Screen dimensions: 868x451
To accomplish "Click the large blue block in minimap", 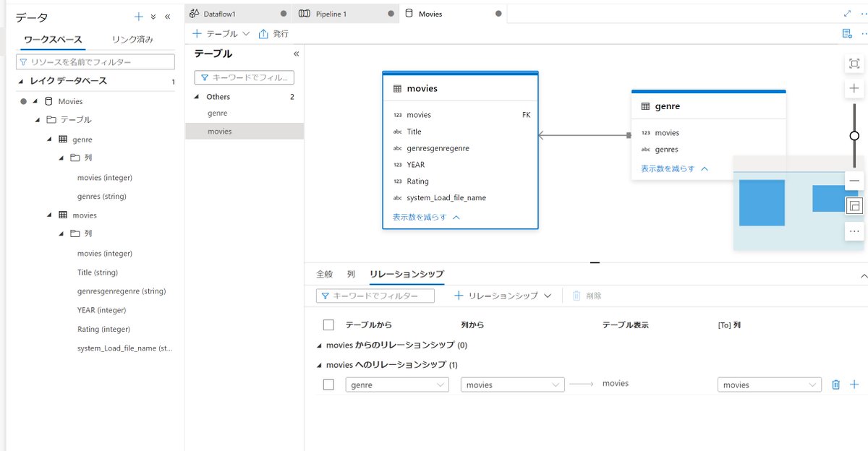I will [762, 202].
